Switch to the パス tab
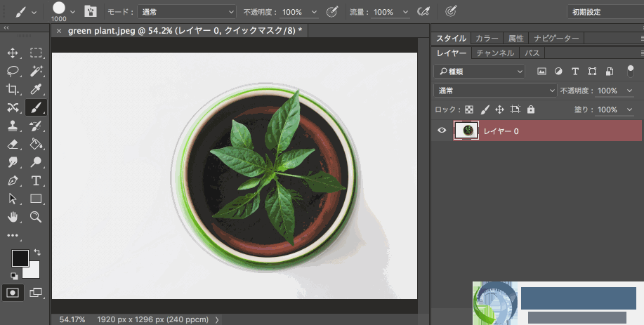644x325 pixels. pyautogui.click(x=532, y=53)
